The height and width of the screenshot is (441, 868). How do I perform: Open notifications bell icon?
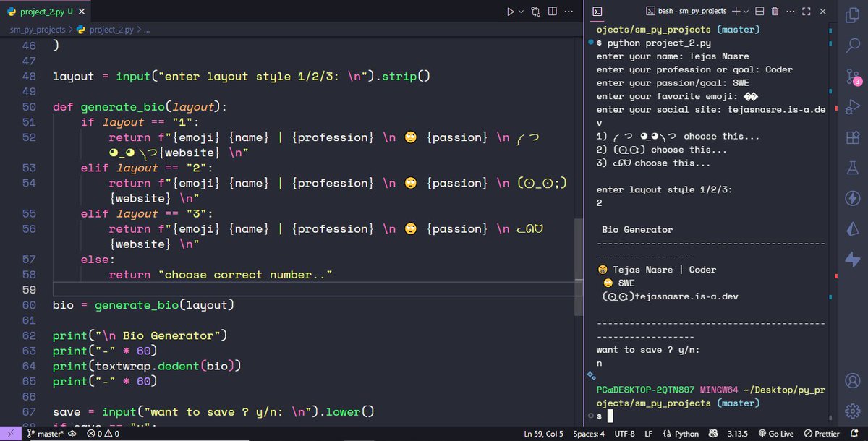click(856, 434)
